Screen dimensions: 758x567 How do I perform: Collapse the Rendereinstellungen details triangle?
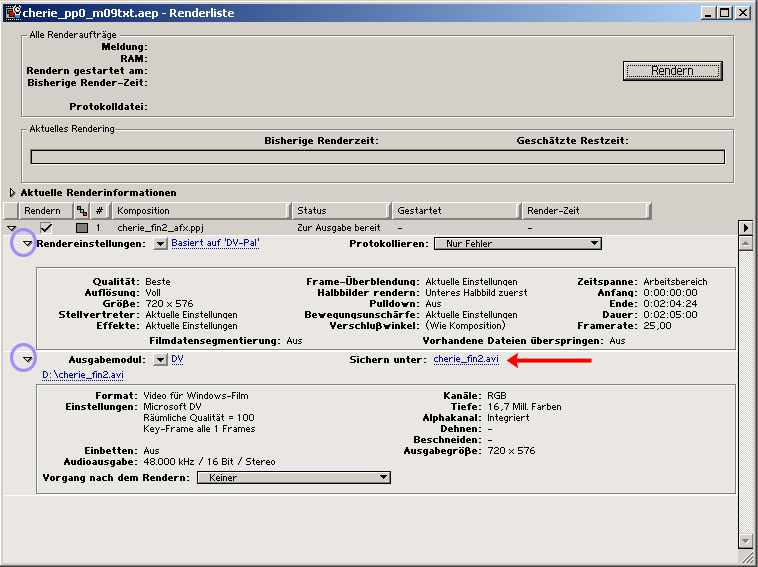27,244
